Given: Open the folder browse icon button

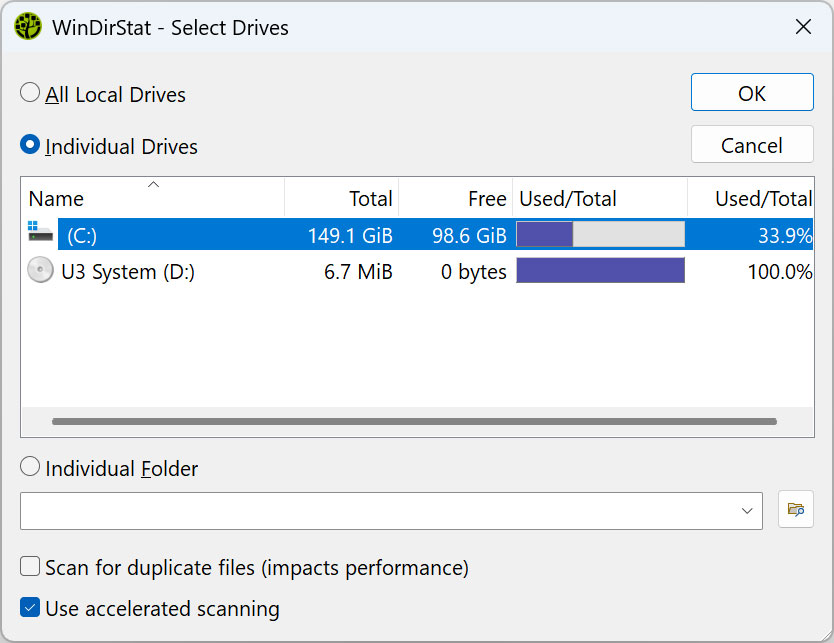Looking at the screenshot, I should pos(795,510).
